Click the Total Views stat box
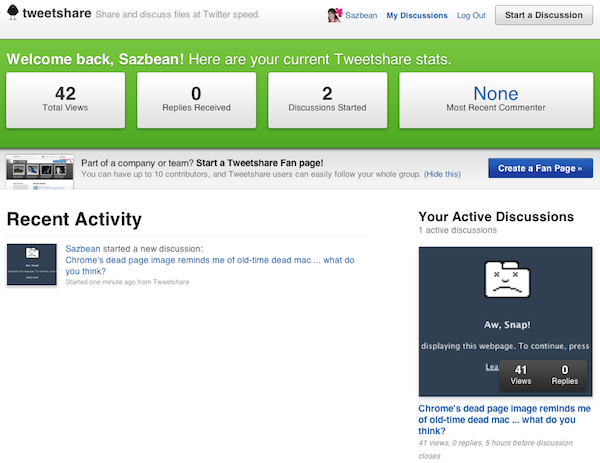The height and width of the screenshot is (463, 600). [x=65, y=101]
